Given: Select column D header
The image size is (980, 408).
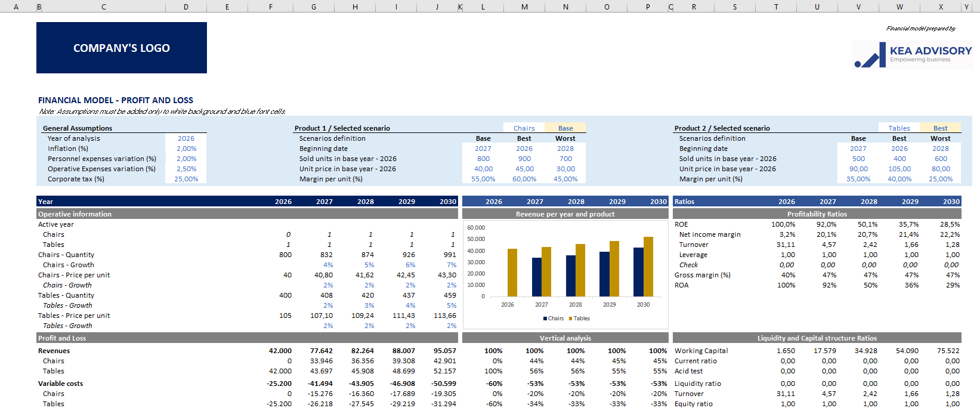Looking at the screenshot, I should pyautogui.click(x=186, y=7).
